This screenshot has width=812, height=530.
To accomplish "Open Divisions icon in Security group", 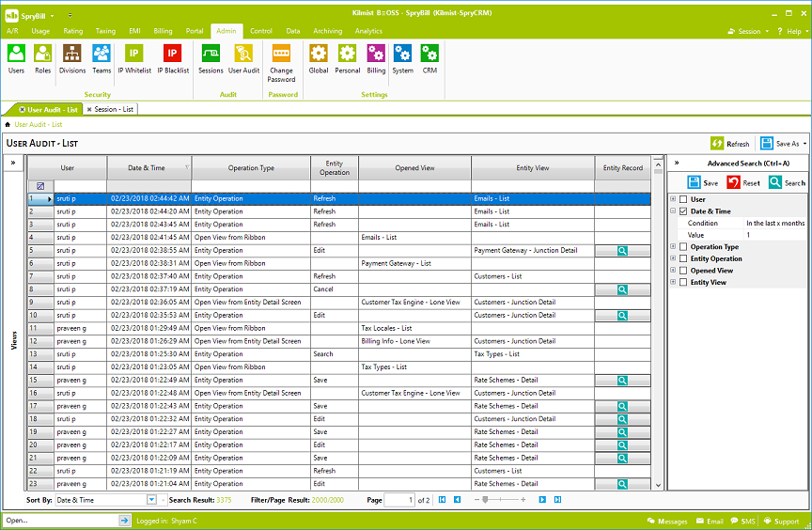I will click(72, 55).
